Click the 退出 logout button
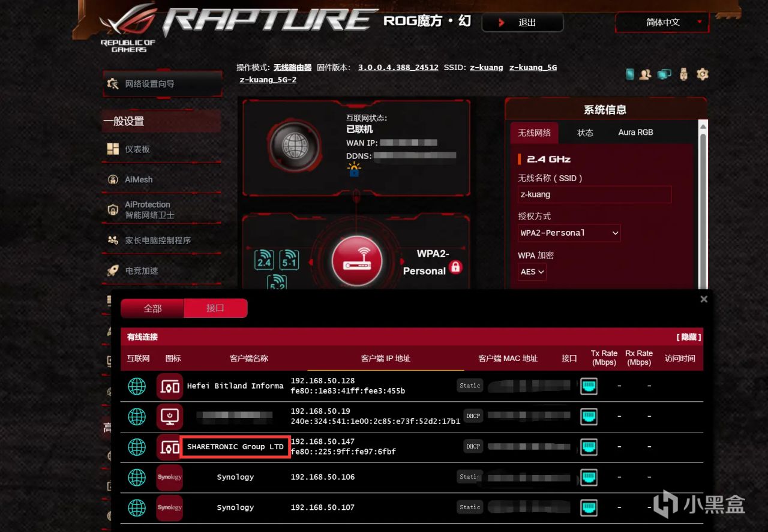This screenshot has width=768, height=532. (523, 23)
